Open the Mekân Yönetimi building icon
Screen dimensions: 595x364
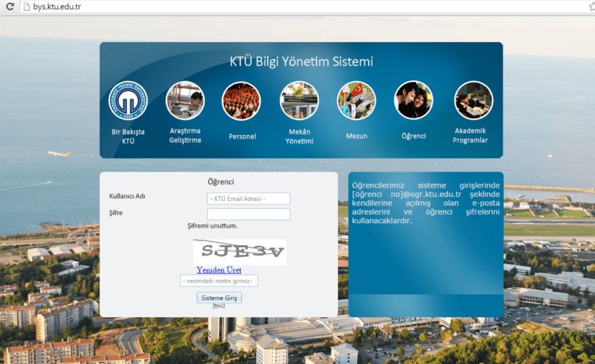[300, 101]
